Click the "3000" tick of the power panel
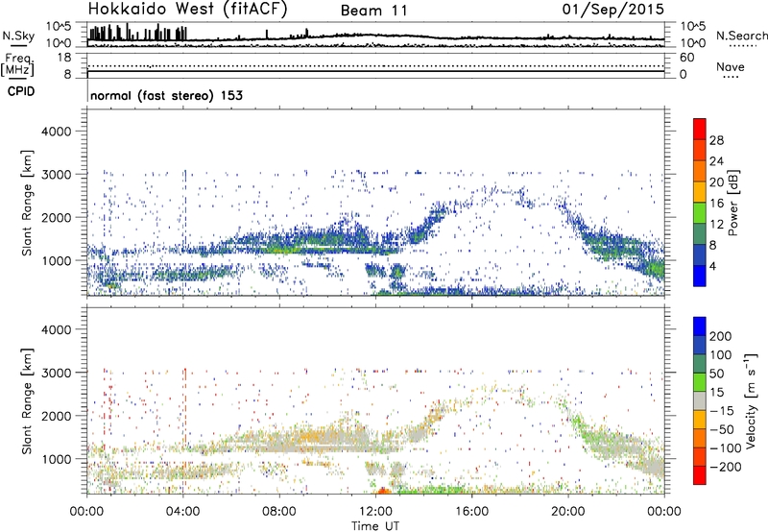The image size is (768, 532). [x=56, y=175]
